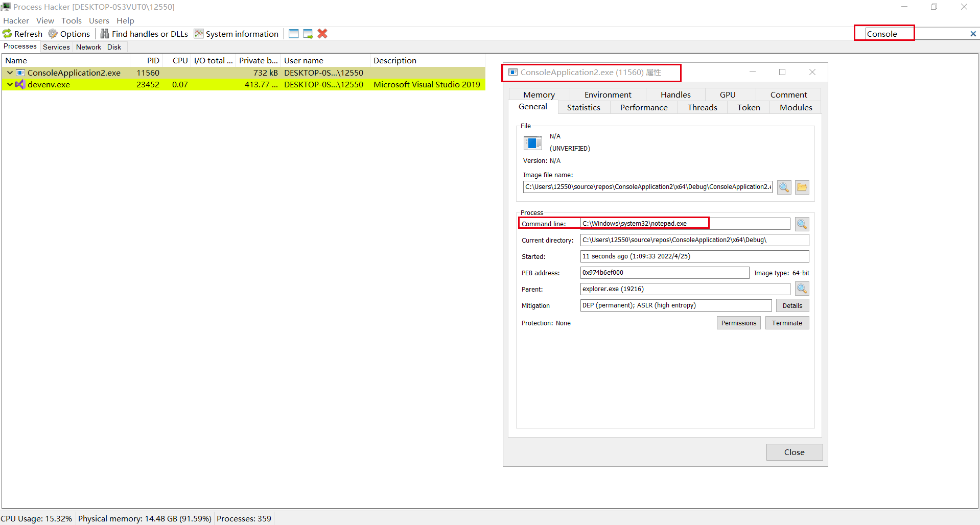
Task: Open the Performance tab in properties
Action: pos(644,108)
